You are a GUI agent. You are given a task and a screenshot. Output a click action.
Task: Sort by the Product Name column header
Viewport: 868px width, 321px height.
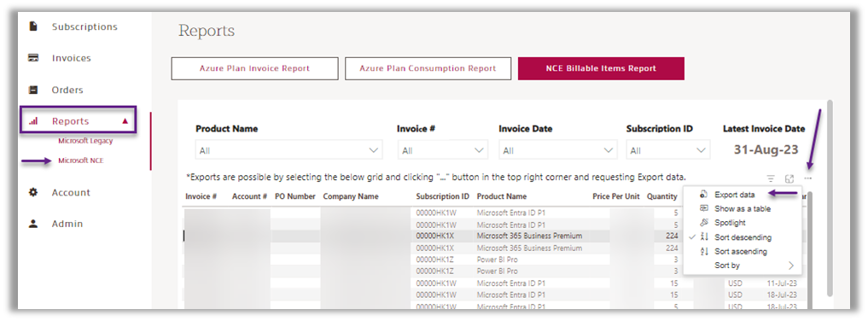[502, 196]
